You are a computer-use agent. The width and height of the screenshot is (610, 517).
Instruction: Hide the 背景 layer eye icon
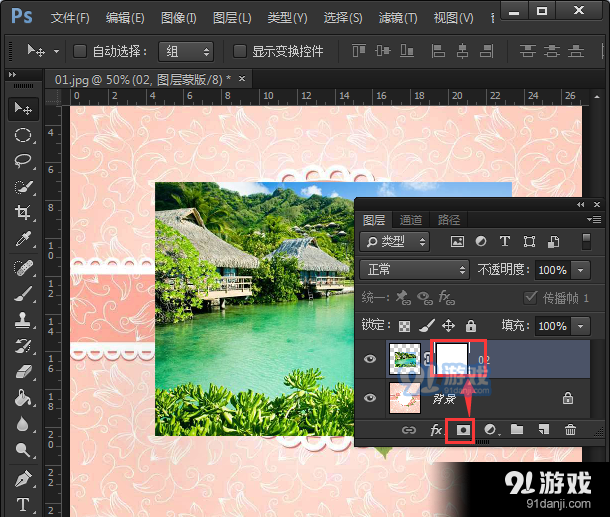[370, 398]
